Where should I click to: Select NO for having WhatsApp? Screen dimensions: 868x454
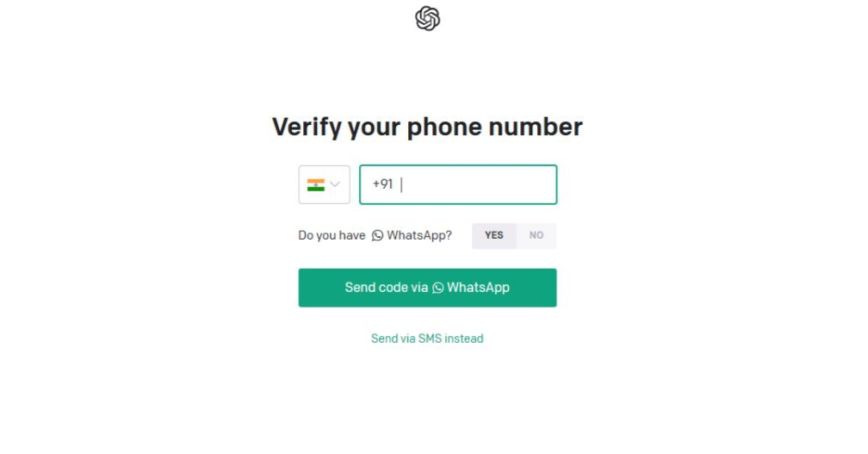536,235
